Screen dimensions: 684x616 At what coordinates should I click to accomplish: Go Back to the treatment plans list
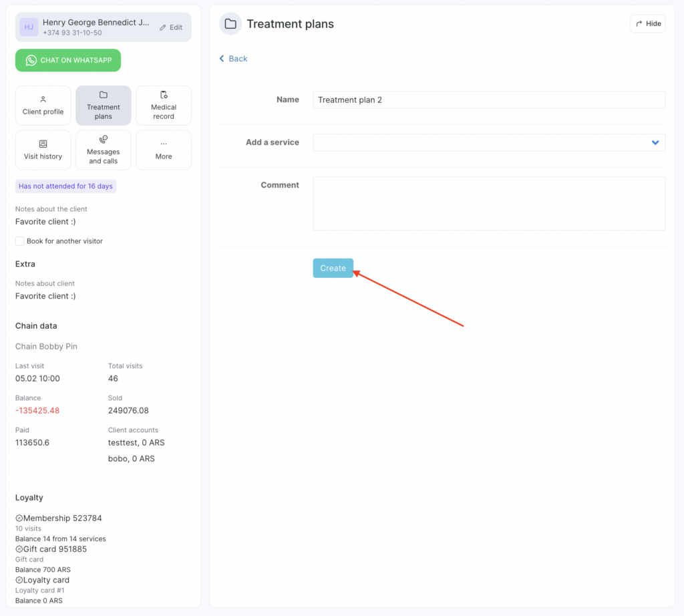233,59
